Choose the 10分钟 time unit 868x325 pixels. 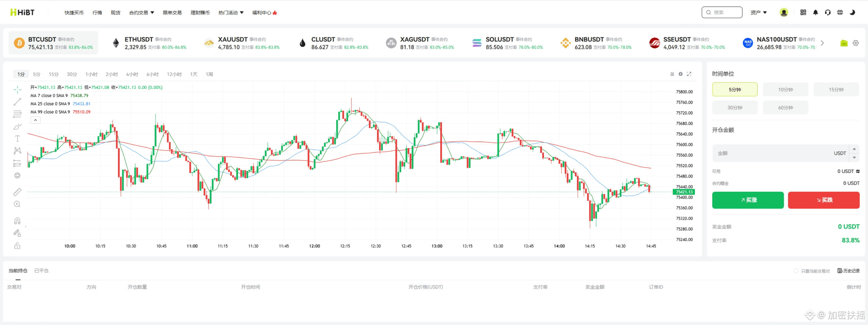pyautogui.click(x=785, y=89)
